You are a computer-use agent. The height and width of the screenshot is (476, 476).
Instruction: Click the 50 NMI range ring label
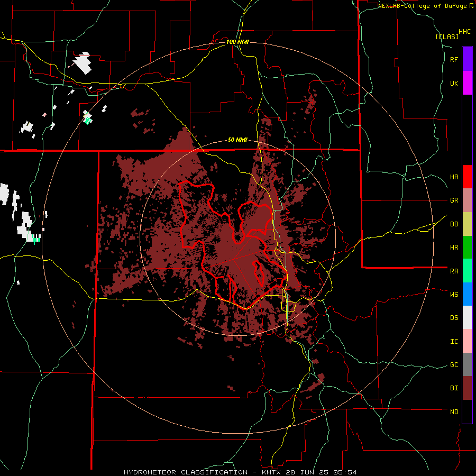(x=237, y=140)
